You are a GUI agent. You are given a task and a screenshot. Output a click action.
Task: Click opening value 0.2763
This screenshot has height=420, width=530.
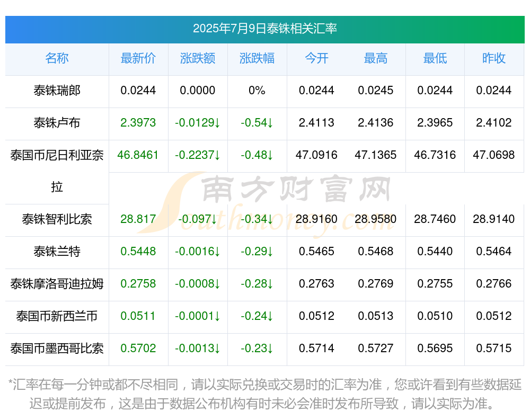[x=316, y=283]
